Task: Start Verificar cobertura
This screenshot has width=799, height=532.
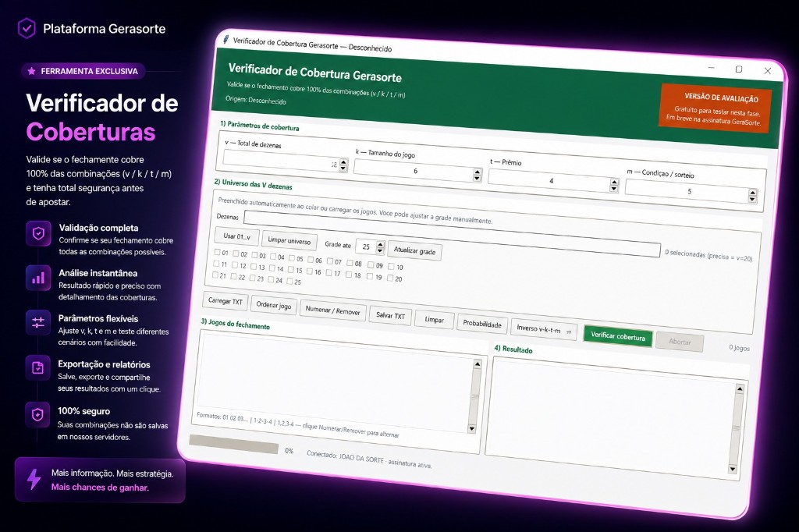Action: click(x=618, y=336)
